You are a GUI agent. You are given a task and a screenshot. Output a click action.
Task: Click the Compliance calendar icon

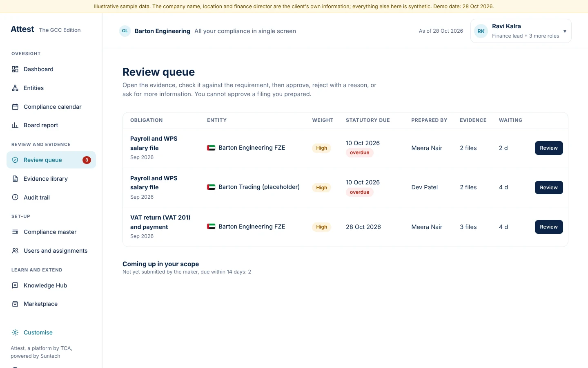click(15, 107)
